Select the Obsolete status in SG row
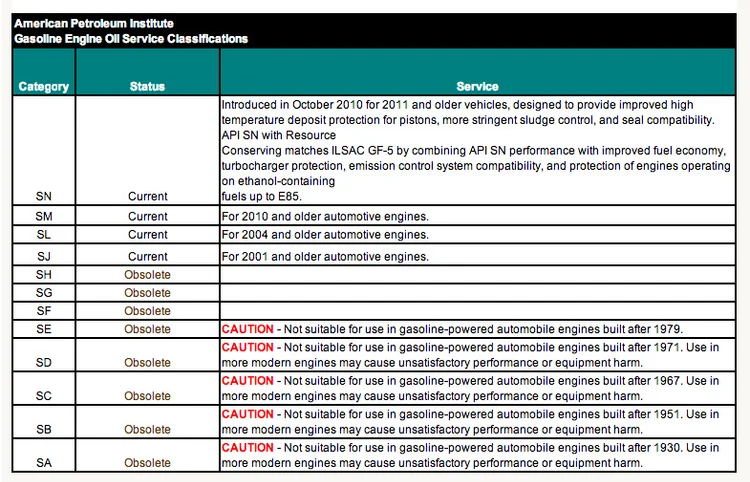Screen dimensions: 750x482 click(147, 293)
